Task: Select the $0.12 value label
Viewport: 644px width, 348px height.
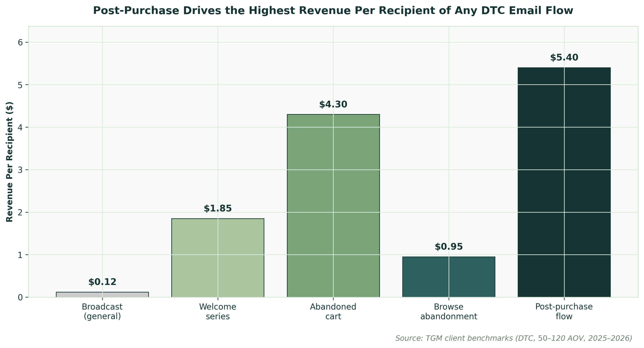Action: pos(102,282)
